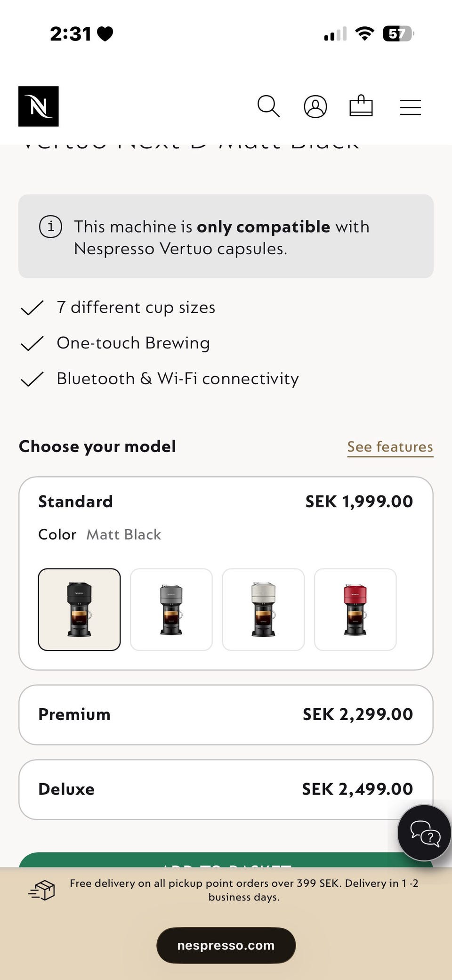Image resolution: width=452 pixels, height=980 pixels.
Task: Choose the dark grey machine color
Action: (x=171, y=609)
